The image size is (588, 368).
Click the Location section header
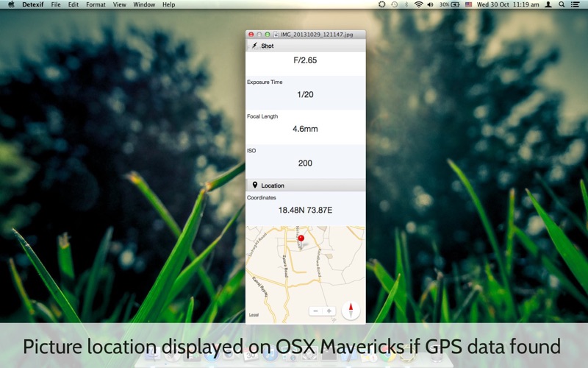click(x=272, y=185)
